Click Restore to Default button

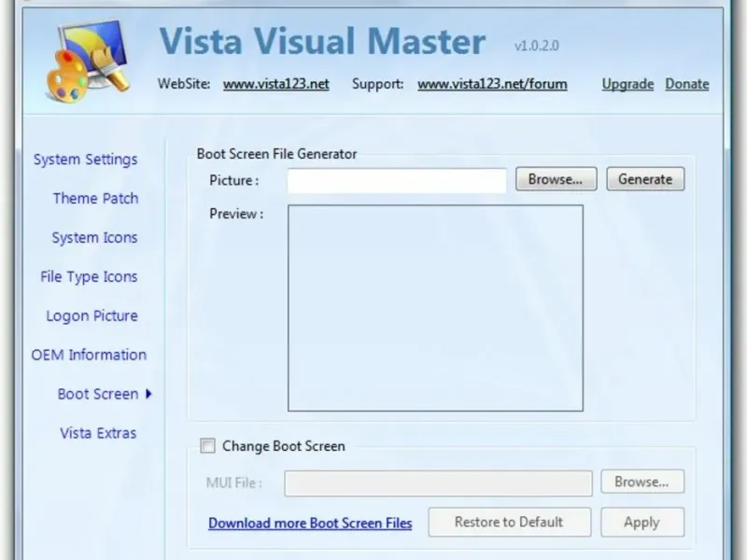[509, 522]
